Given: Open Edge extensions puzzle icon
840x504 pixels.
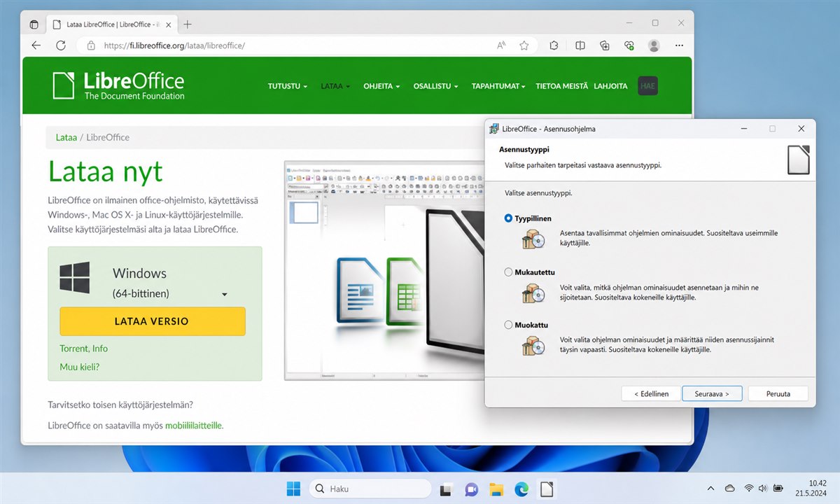Looking at the screenshot, I should [x=554, y=45].
